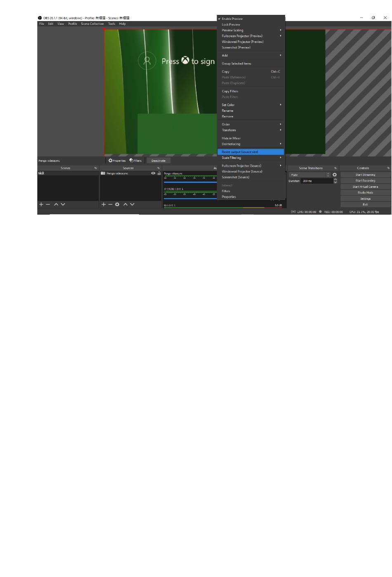Open transition properties via the Fade gear icon
Viewport: 392px width, 577px height.
coord(335,175)
